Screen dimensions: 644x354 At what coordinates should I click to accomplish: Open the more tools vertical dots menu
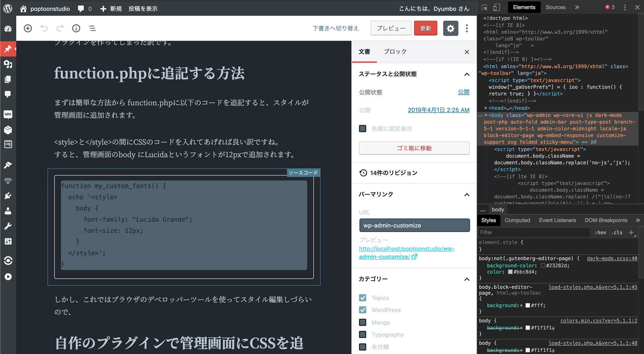(x=467, y=28)
